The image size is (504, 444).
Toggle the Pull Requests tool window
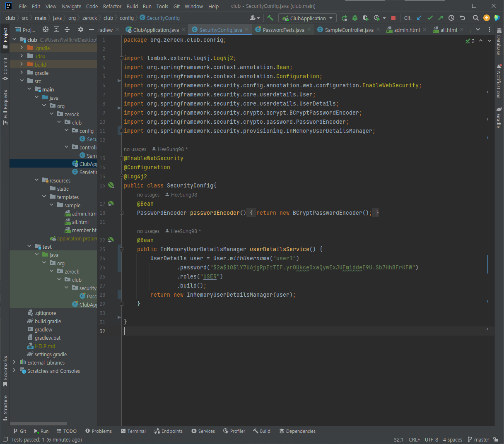pyautogui.click(x=5, y=107)
